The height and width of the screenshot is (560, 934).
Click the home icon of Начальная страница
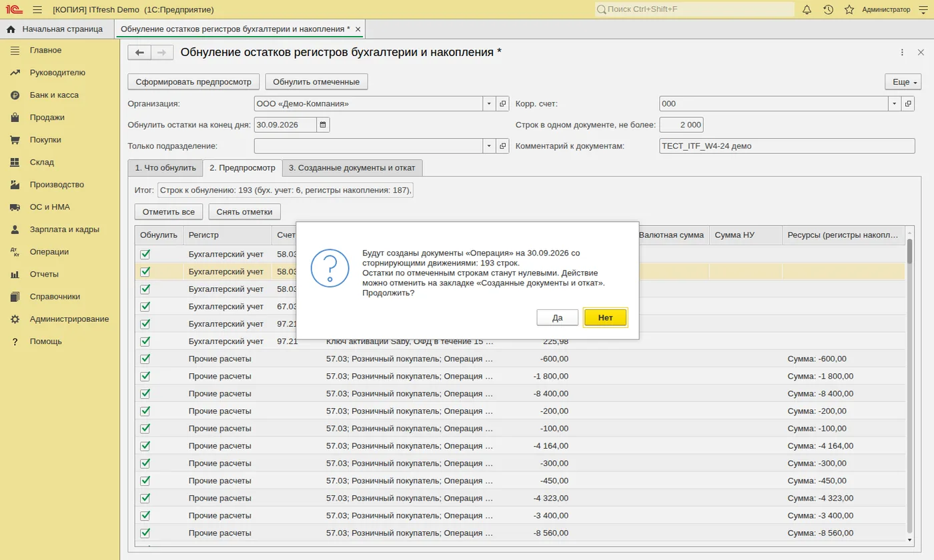point(11,29)
